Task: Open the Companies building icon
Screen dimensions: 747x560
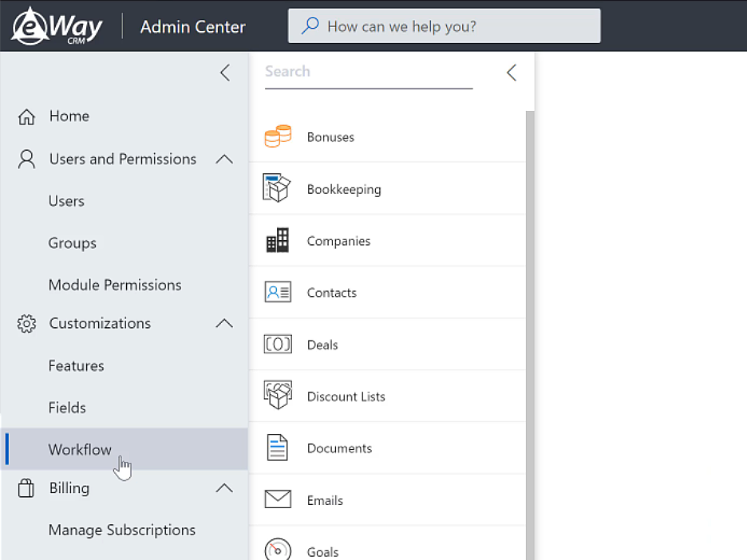Action: (x=277, y=240)
